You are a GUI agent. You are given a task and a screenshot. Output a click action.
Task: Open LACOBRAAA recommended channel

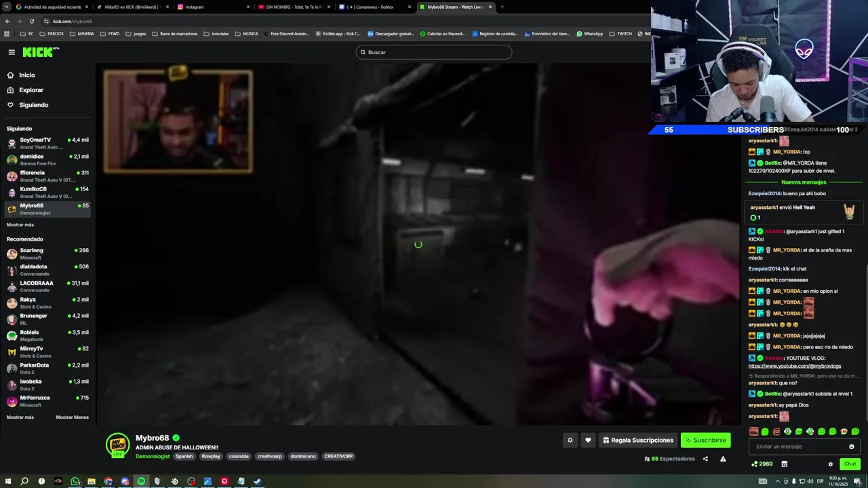47,286
